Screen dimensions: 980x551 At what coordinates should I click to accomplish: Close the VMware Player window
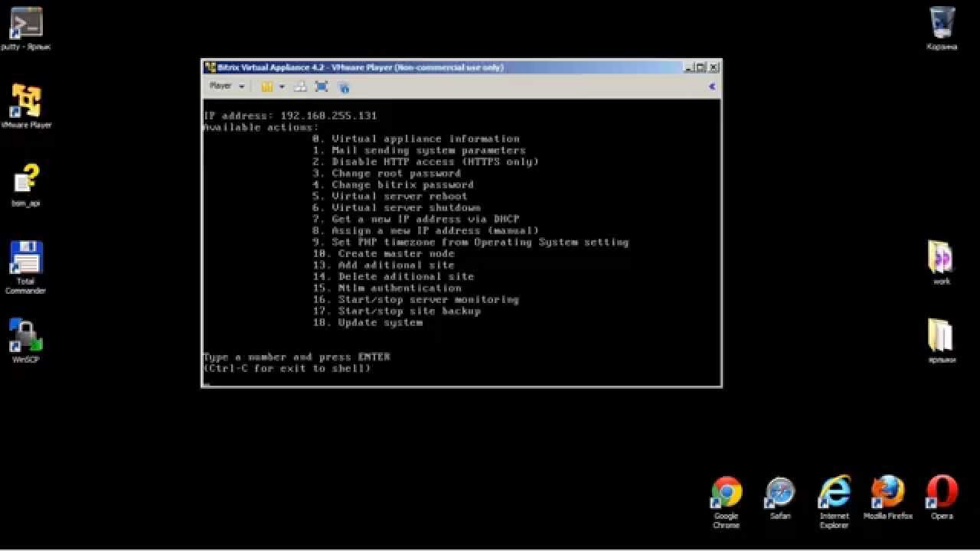[x=714, y=67]
